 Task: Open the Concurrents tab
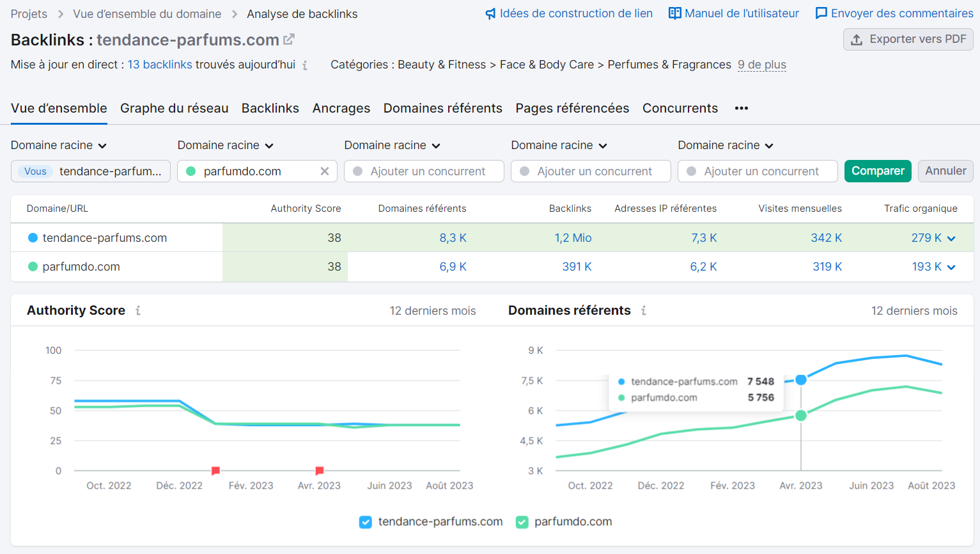click(680, 108)
